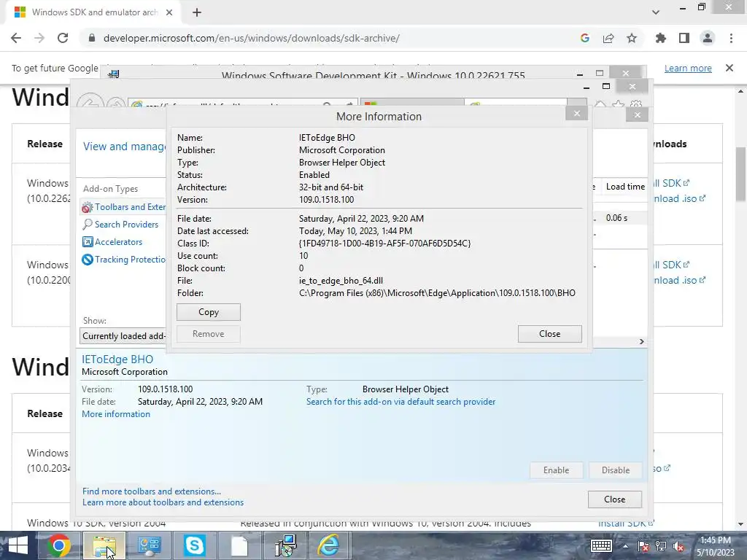This screenshot has width=747, height=560.
Task: Toggle Chrome side panel icon
Action: [x=684, y=38]
